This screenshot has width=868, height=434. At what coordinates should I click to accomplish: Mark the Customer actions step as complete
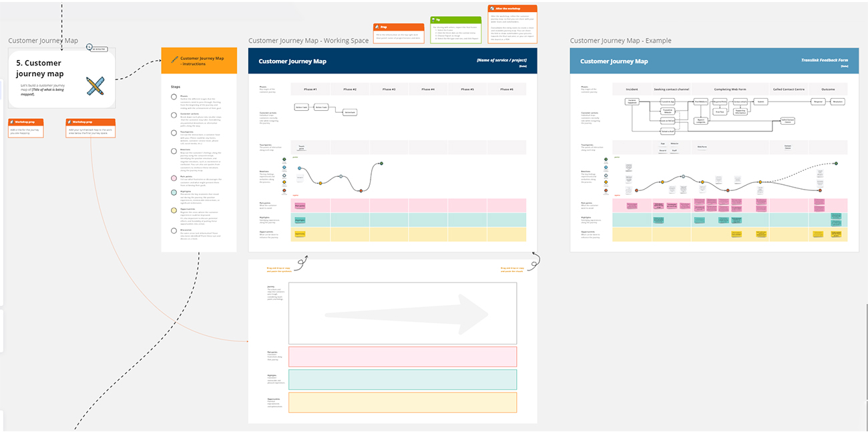click(174, 116)
